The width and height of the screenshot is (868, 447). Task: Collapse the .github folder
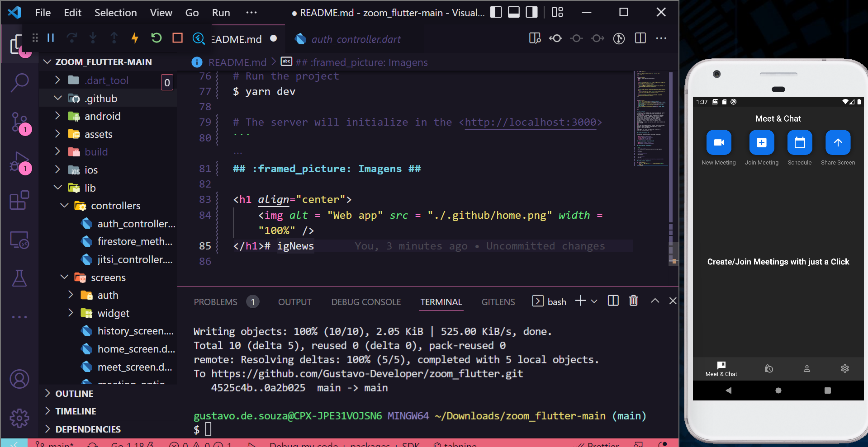coord(108,99)
